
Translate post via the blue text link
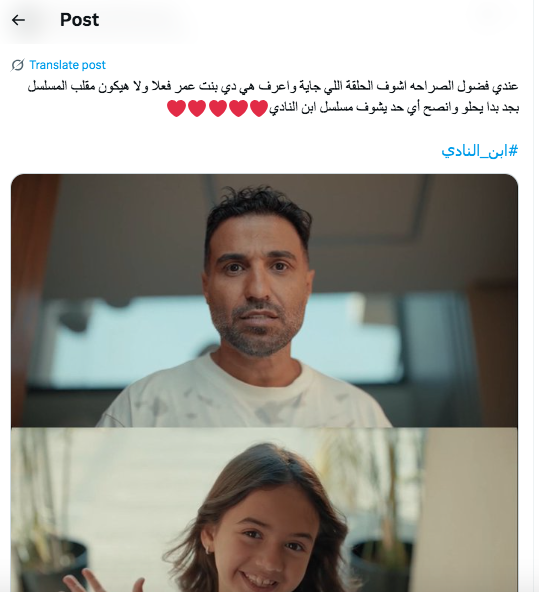tap(68, 65)
